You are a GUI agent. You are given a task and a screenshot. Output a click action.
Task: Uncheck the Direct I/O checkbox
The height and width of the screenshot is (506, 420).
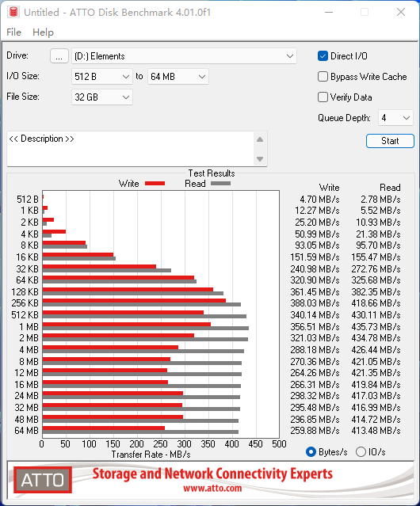point(323,56)
